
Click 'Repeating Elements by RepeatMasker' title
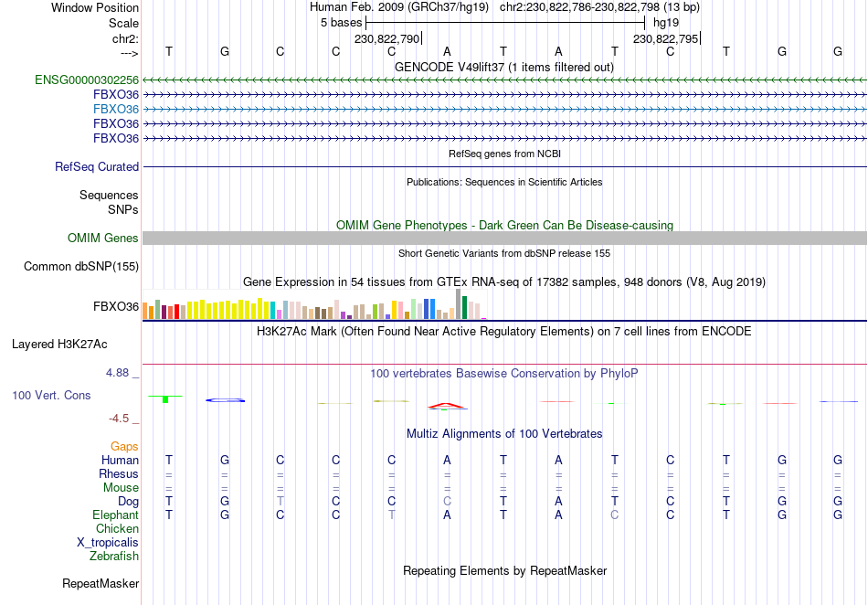click(504, 570)
